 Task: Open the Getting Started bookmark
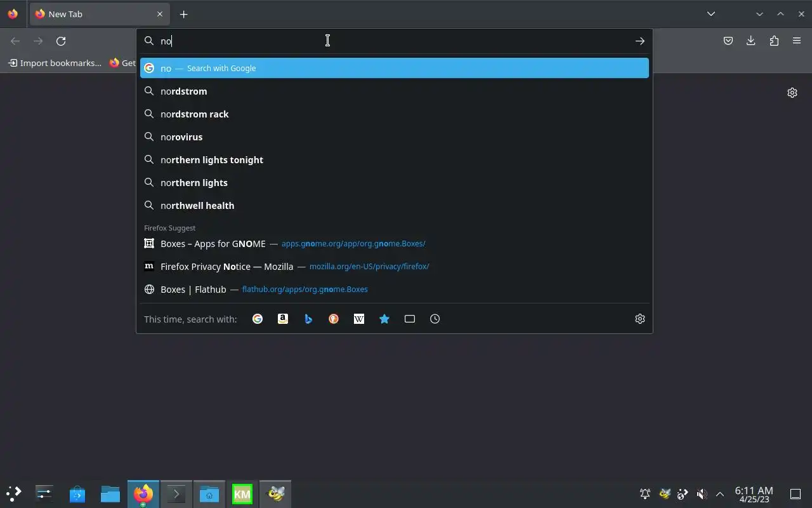[x=122, y=63]
